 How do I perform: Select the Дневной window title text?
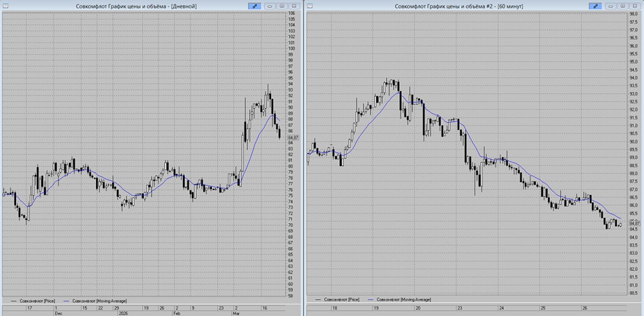tap(137, 6)
